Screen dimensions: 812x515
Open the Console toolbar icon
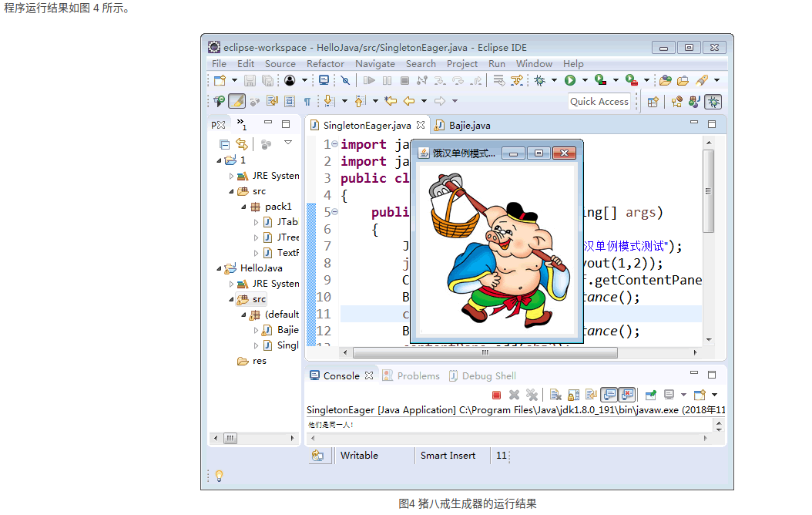[x=324, y=80]
